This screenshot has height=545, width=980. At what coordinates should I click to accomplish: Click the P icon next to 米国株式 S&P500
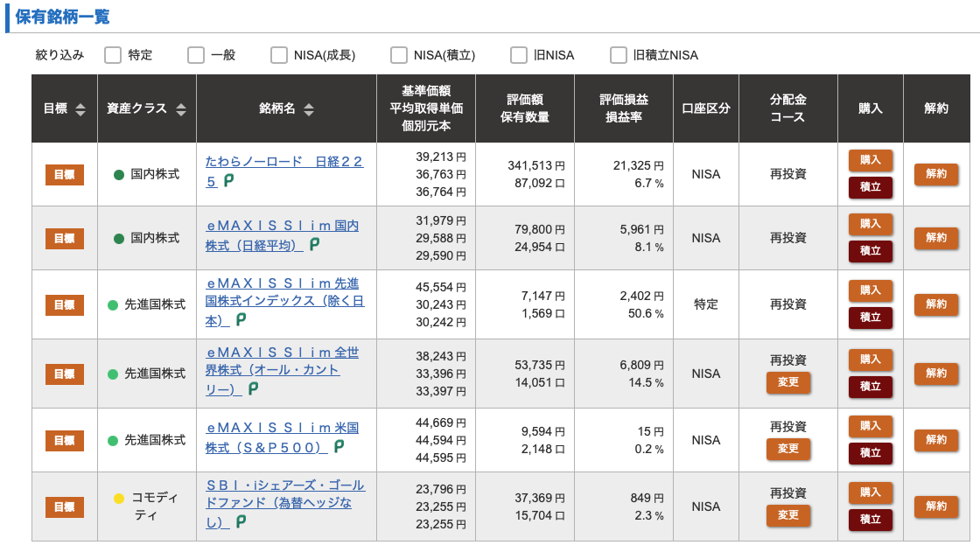[339, 446]
